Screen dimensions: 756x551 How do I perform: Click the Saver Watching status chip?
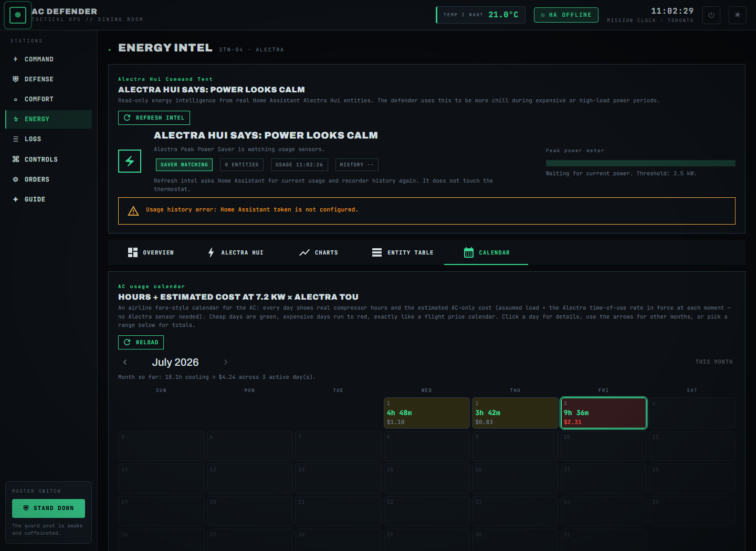click(184, 165)
